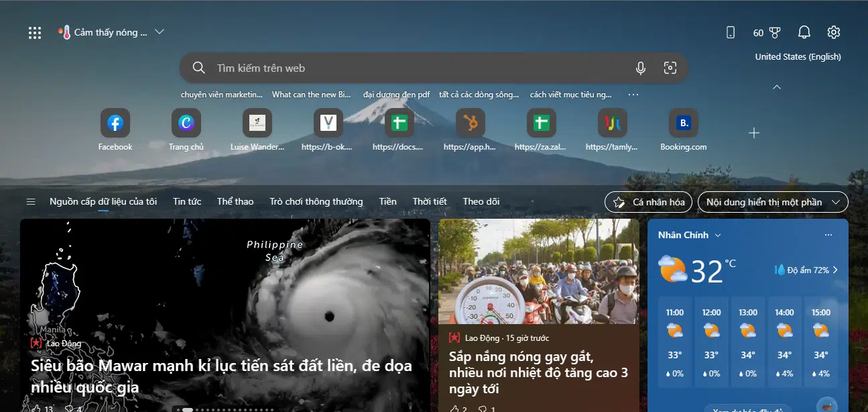Open visual search camera icon

click(x=670, y=68)
